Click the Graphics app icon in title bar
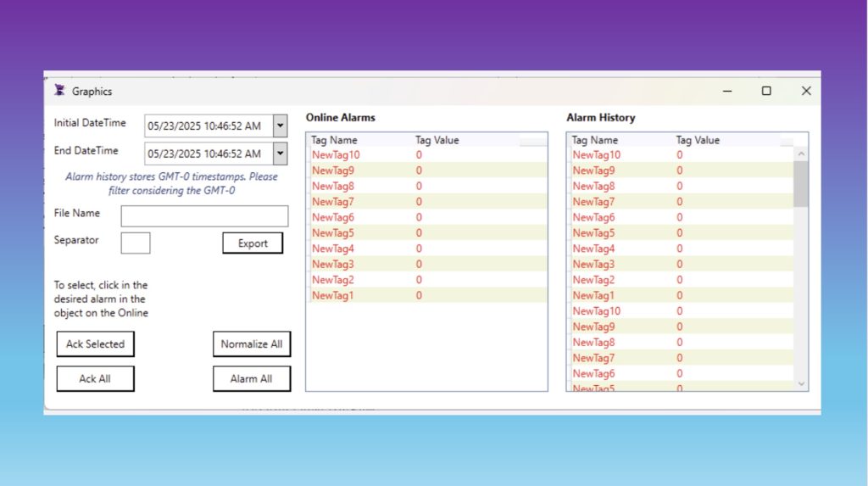Viewport: 868px width, 486px height. tap(59, 90)
